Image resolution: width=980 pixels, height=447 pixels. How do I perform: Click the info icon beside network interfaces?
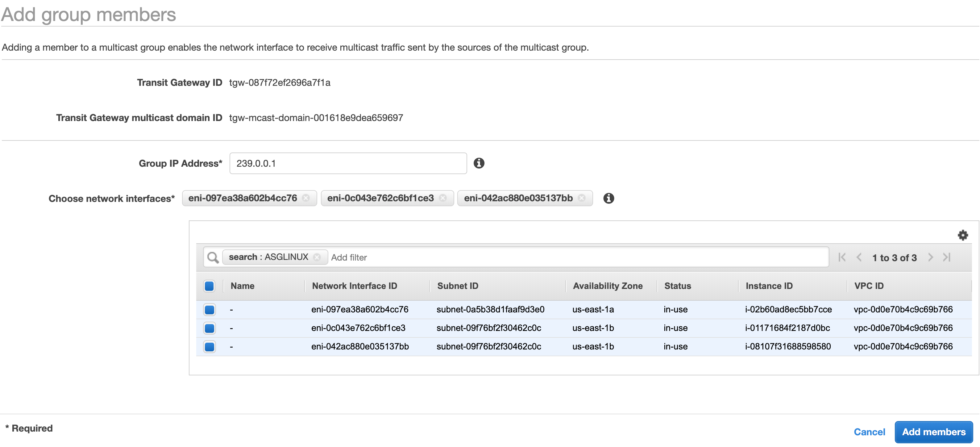point(608,198)
